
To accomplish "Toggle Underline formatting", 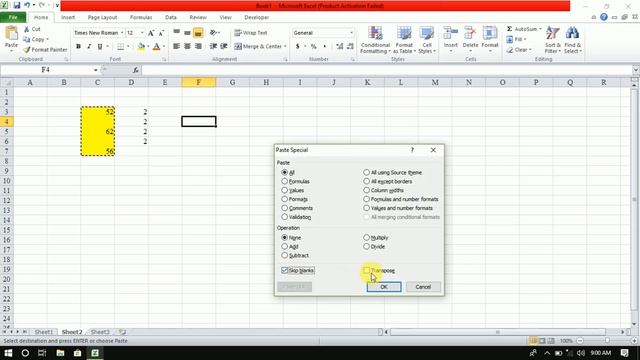I will click(x=100, y=47).
